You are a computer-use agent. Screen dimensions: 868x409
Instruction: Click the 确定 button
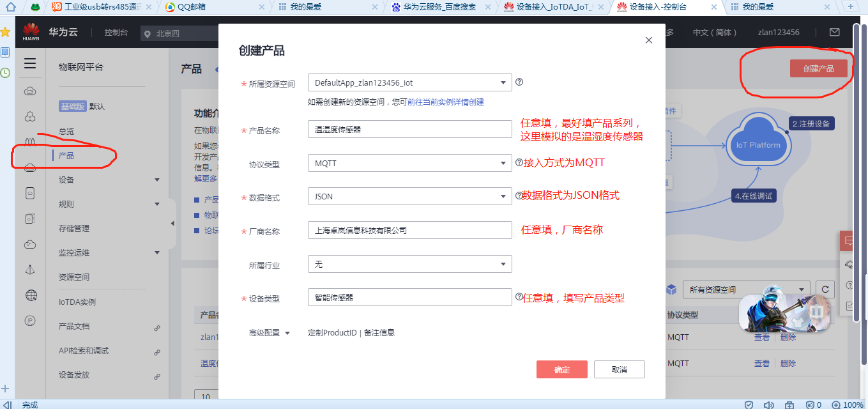click(x=561, y=369)
